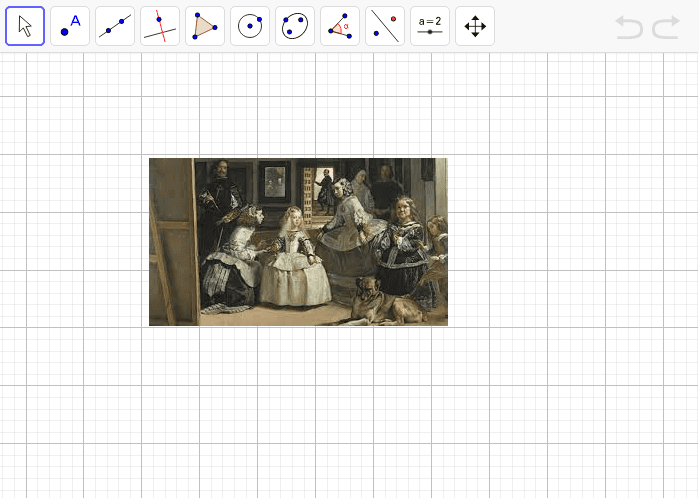Click the Las Meninas painting image
The height and width of the screenshot is (500, 700).
(298, 242)
